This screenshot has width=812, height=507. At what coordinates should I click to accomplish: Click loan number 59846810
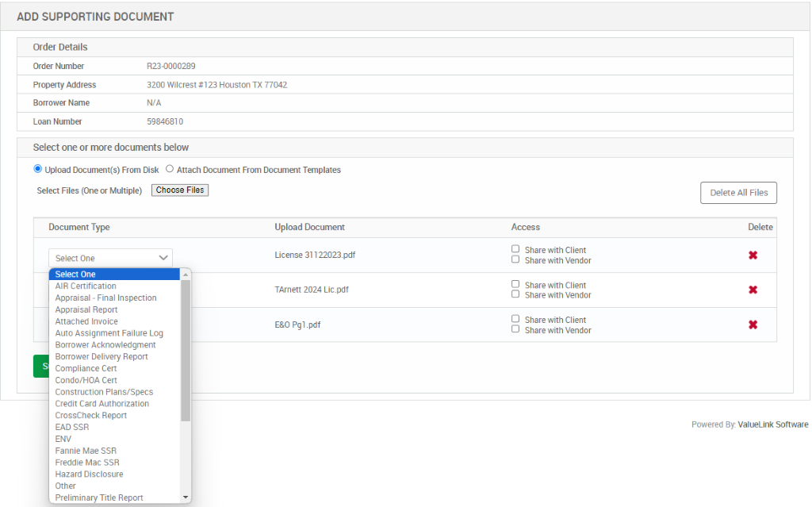pos(165,122)
